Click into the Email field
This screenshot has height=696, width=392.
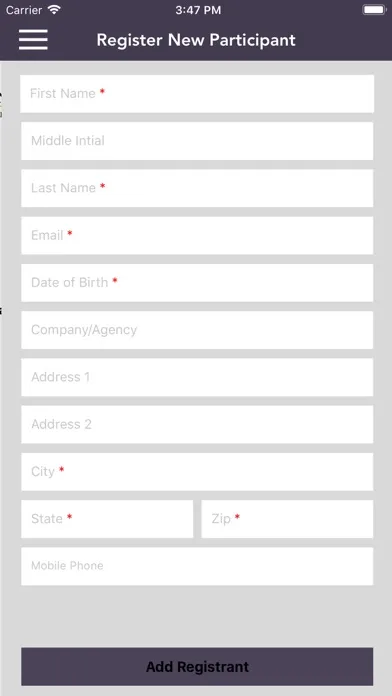click(x=197, y=236)
